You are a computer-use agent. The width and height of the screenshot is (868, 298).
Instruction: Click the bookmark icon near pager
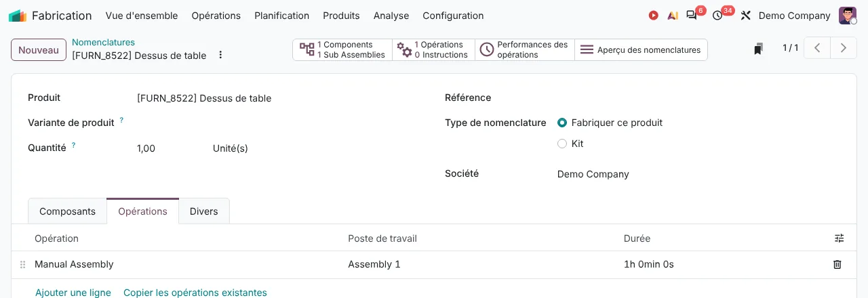759,49
